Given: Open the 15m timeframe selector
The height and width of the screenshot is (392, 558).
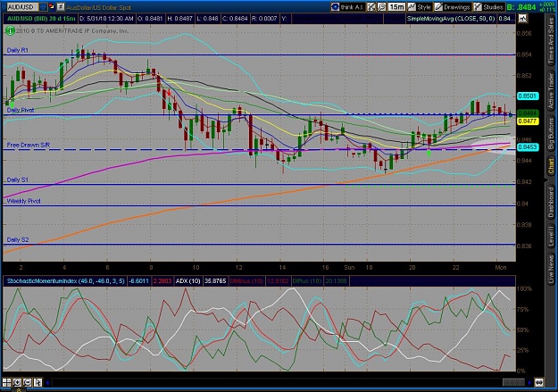Looking at the screenshot, I should (x=396, y=7).
